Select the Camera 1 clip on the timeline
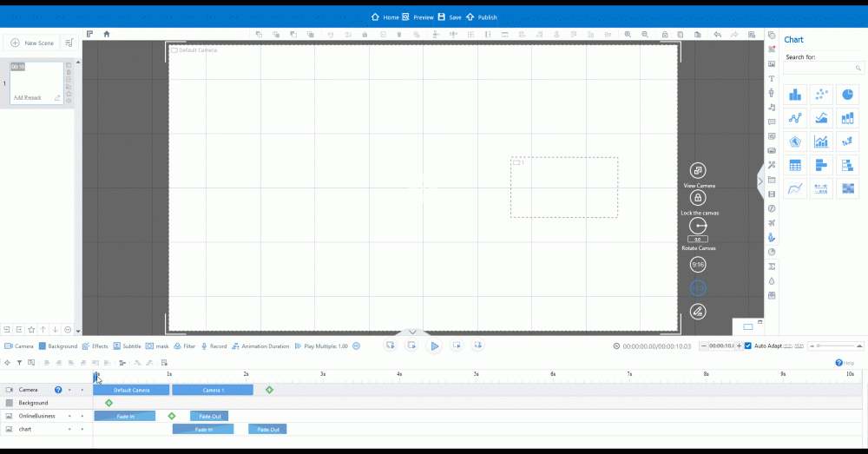 click(x=213, y=390)
